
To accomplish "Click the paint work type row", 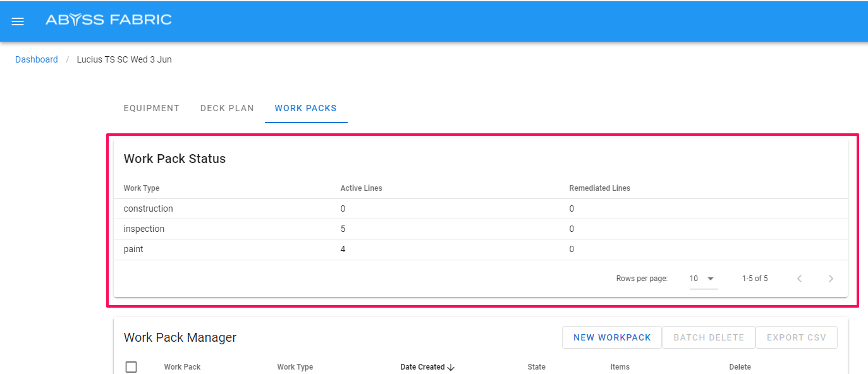I will point(133,249).
